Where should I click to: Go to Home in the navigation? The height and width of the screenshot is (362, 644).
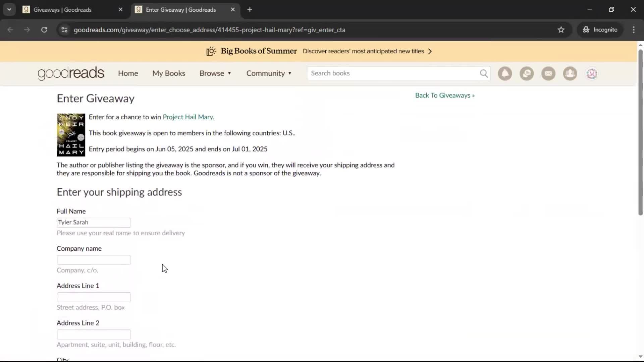point(128,73)
